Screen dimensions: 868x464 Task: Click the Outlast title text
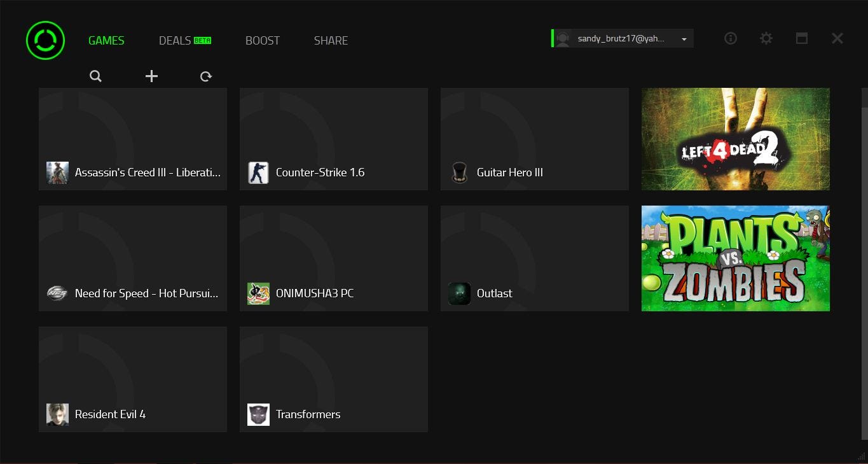point(495,293)
